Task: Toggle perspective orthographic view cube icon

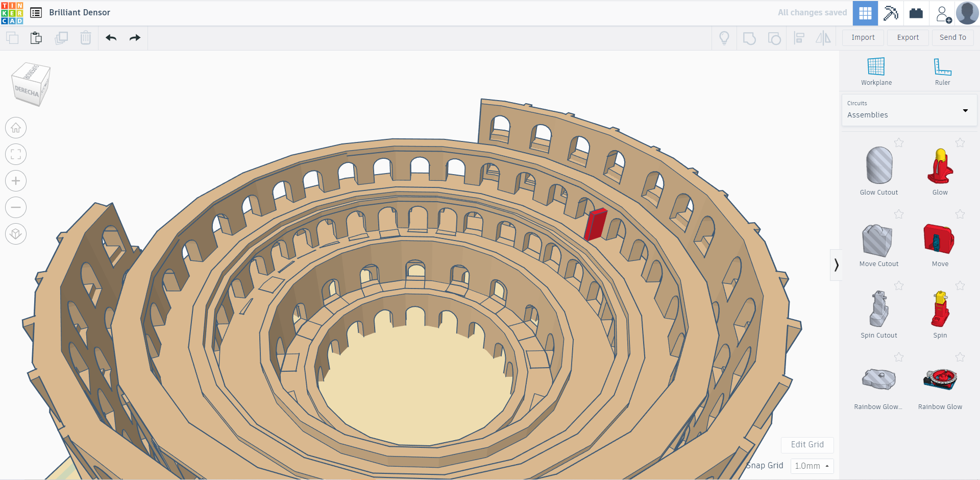Action: (x=16, y=234)
